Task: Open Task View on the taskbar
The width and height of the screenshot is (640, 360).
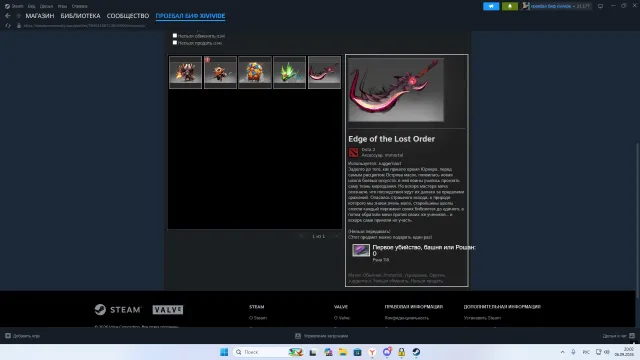Action: point(313,352)
